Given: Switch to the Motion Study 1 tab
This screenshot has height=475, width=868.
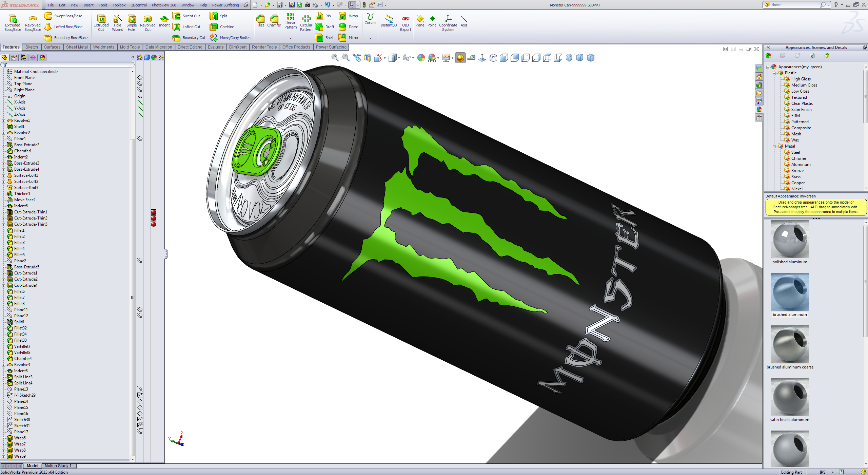Looking at the screenshot, I should click(58, 466).
